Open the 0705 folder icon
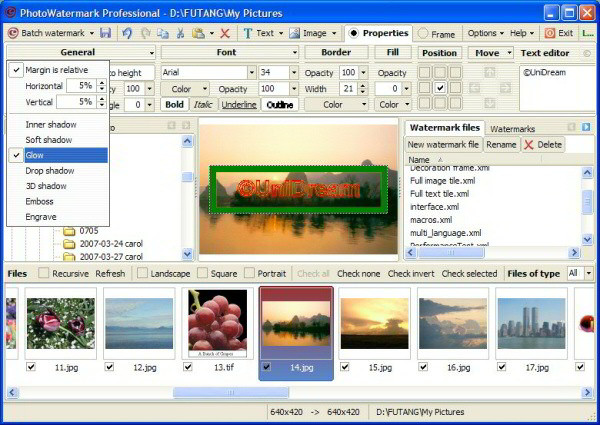 (x=69, y=231)
